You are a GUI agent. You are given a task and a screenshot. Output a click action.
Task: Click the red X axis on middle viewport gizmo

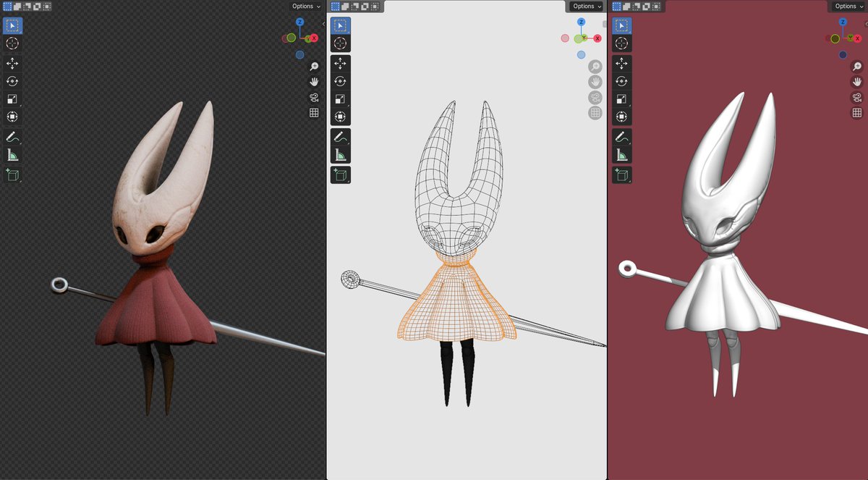597,38
